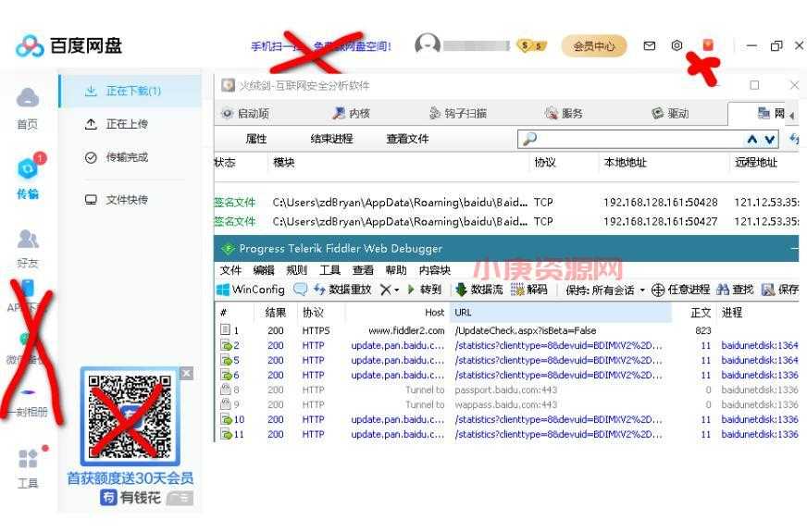Click the 结束进程 button
The height and width of the screenshot is (532, 807).
point(331,140)
